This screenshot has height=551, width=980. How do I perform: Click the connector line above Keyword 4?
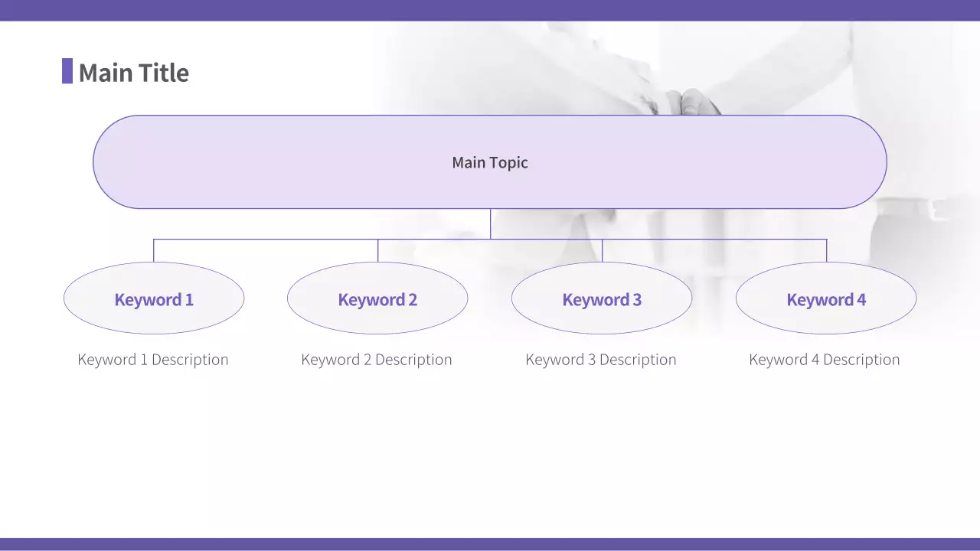(826, 251)
